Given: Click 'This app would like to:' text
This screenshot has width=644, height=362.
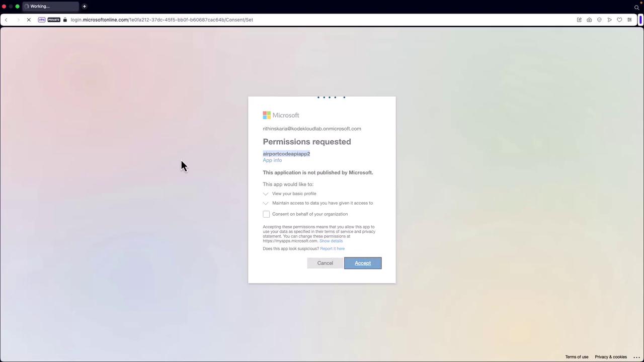Looking at the screenshot, I should coord(288,185).
